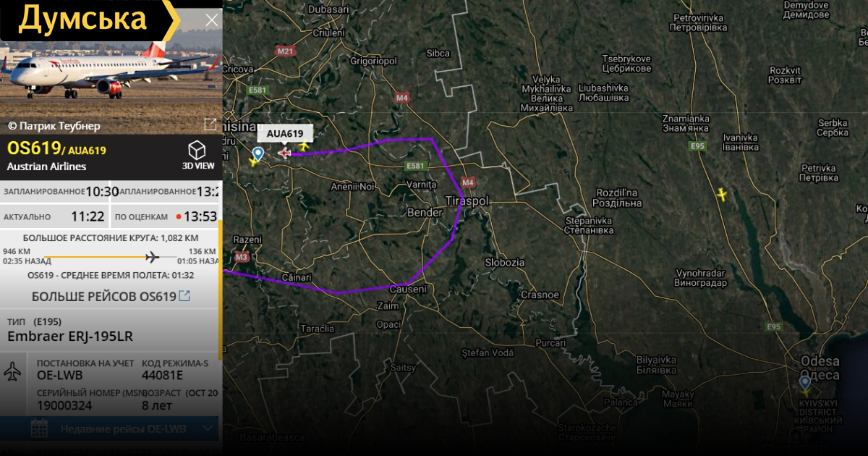Click plane icon on flight progress bar
868x456 pixels.
pyautogui.click(x=152, y=257)
